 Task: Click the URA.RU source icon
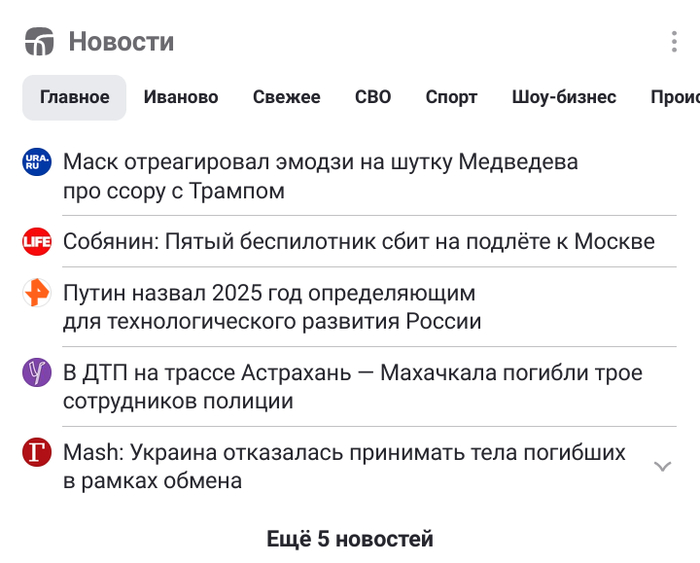37,162
